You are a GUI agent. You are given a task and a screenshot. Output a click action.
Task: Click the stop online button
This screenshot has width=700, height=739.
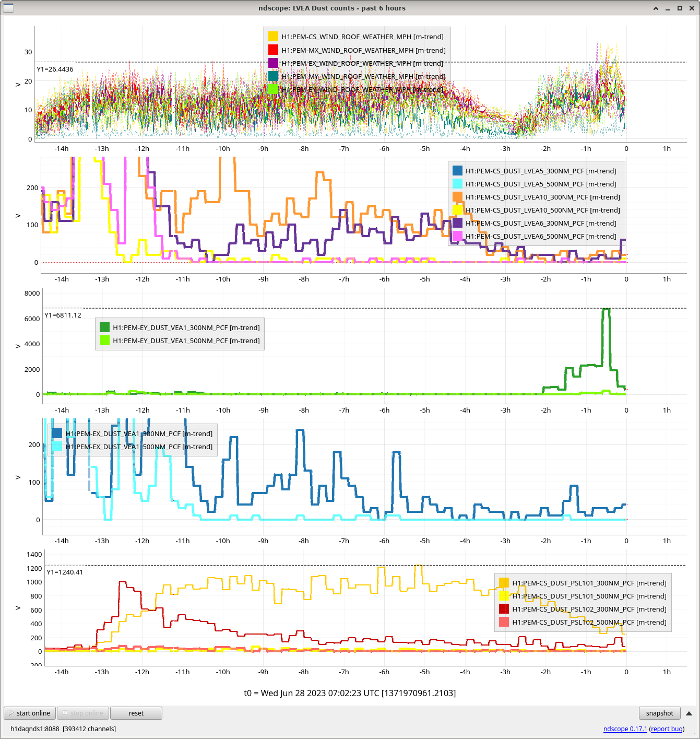(82, 713)
